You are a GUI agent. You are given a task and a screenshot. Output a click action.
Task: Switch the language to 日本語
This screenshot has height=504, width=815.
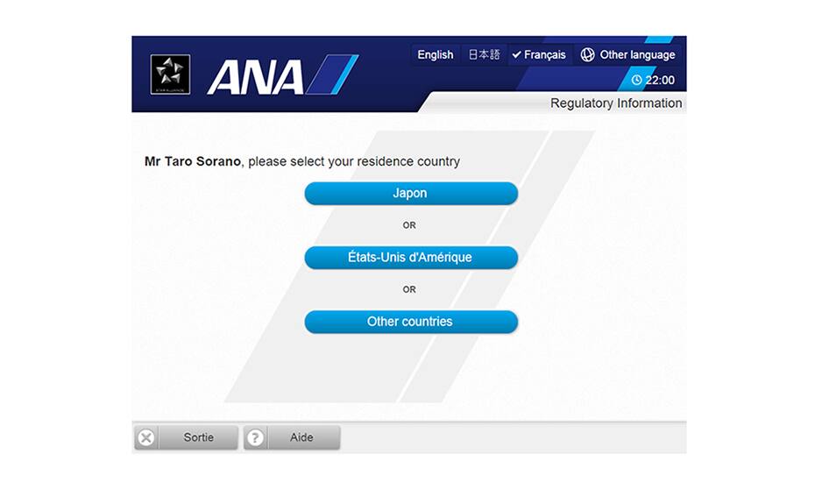pos(484,54)
